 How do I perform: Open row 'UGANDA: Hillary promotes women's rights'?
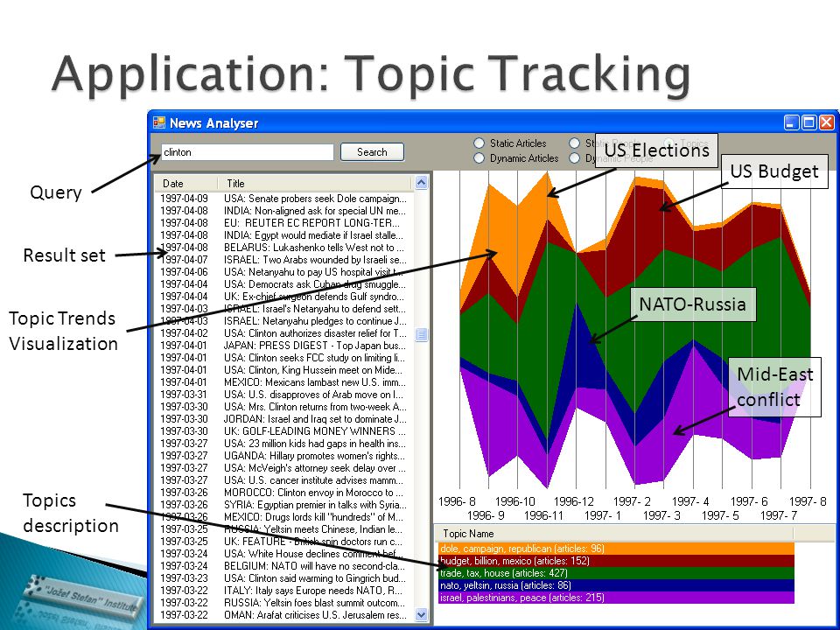[283, 456]
